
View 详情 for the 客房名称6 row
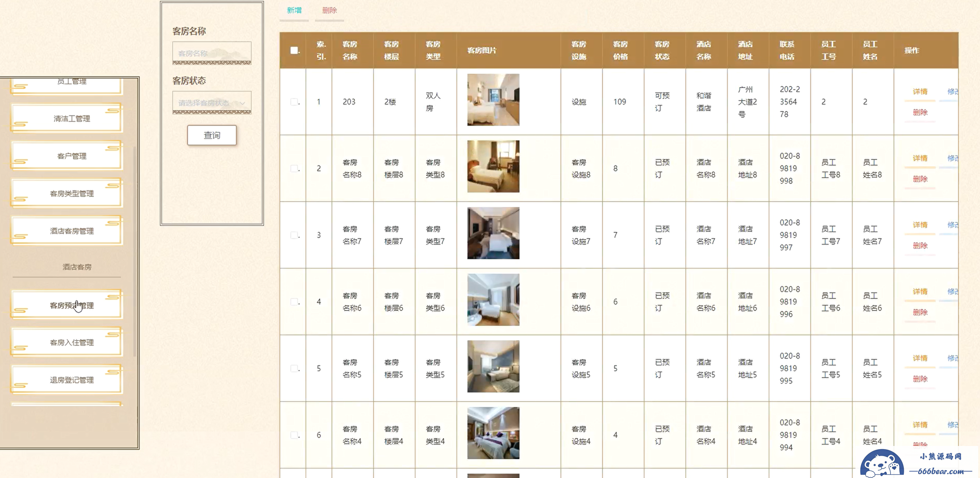click(920, 291)
